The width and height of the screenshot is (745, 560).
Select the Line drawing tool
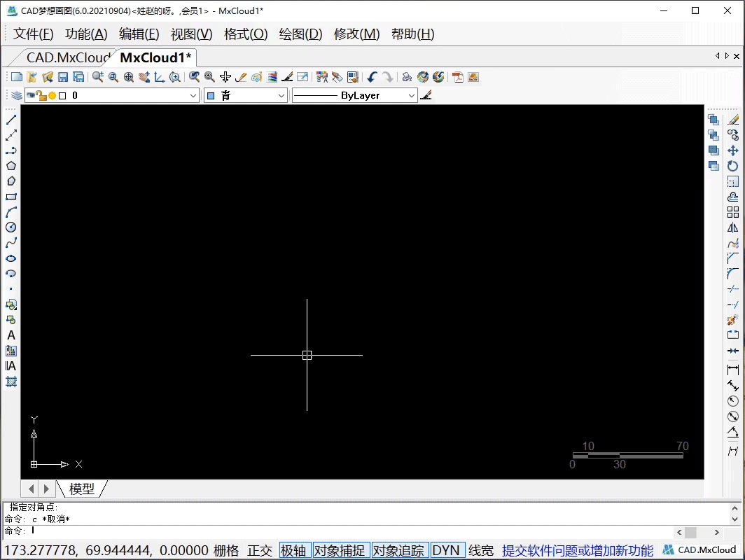click(x=11, y=120)
